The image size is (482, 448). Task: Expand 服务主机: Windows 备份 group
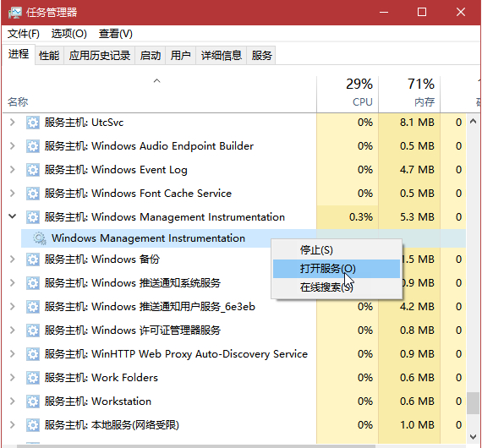point(13,259)
